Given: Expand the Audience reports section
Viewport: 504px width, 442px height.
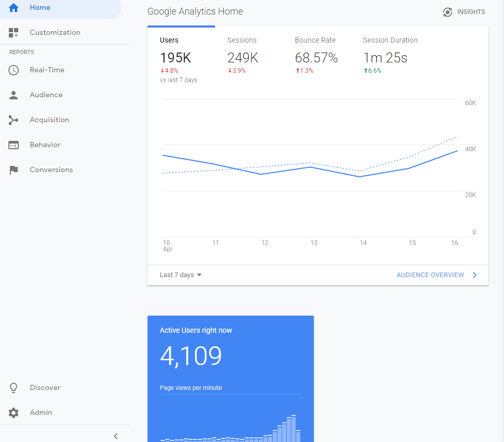Looking at the screenshot, I should pyautogui.click(x=64, y=95).
